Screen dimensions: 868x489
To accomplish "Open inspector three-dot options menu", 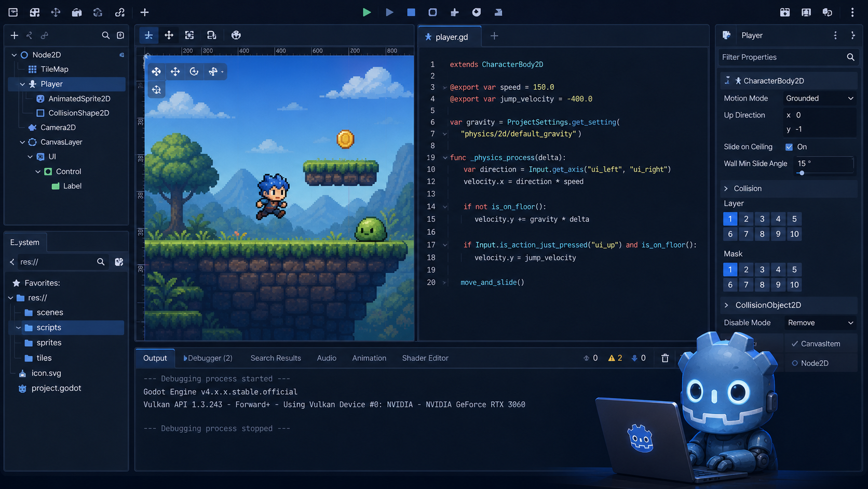I will coord(835,35).
